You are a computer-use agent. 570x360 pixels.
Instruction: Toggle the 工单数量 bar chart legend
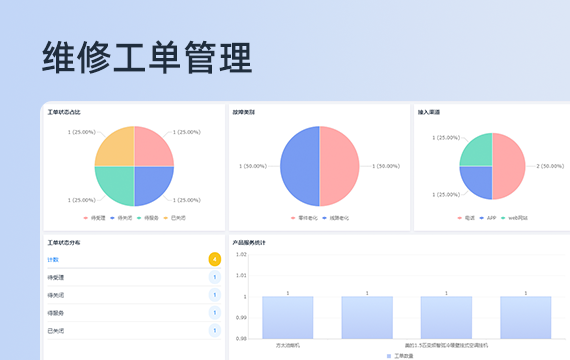click(x=400, y=356)
